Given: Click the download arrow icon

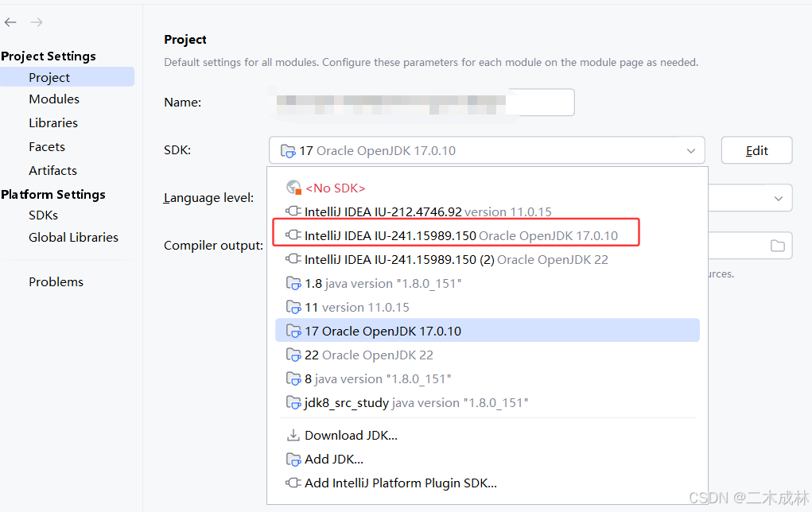Looking at the screenshot, I should (x=293, y=435).
